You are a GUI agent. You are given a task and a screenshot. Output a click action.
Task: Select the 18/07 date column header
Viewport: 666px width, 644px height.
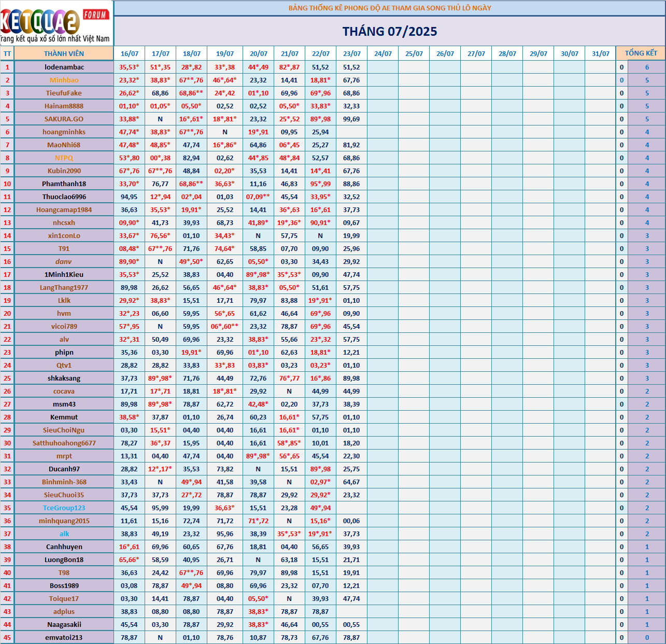(191, 53)
